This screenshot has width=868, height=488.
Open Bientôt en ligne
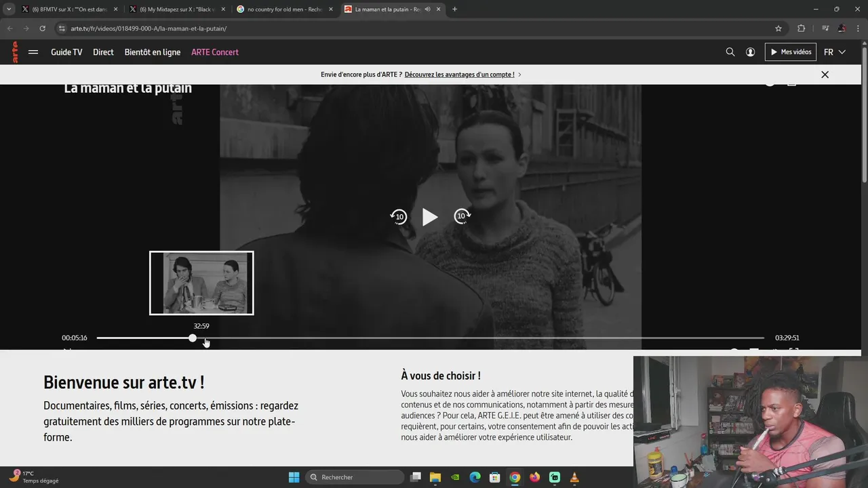pyautogui.click(x=153, y=52)
